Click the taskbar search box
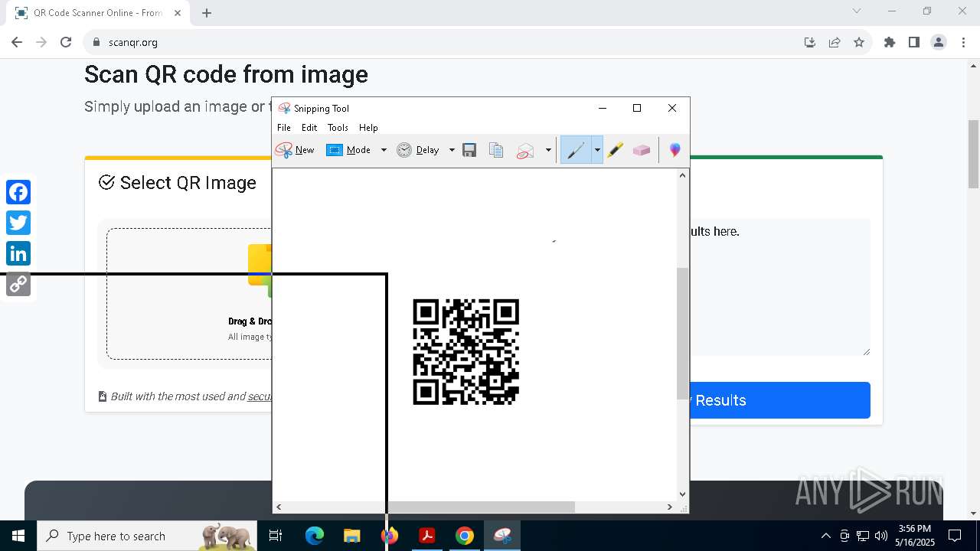Image resolution: width=980 pixels, height=551 pixels. point(147,536)
